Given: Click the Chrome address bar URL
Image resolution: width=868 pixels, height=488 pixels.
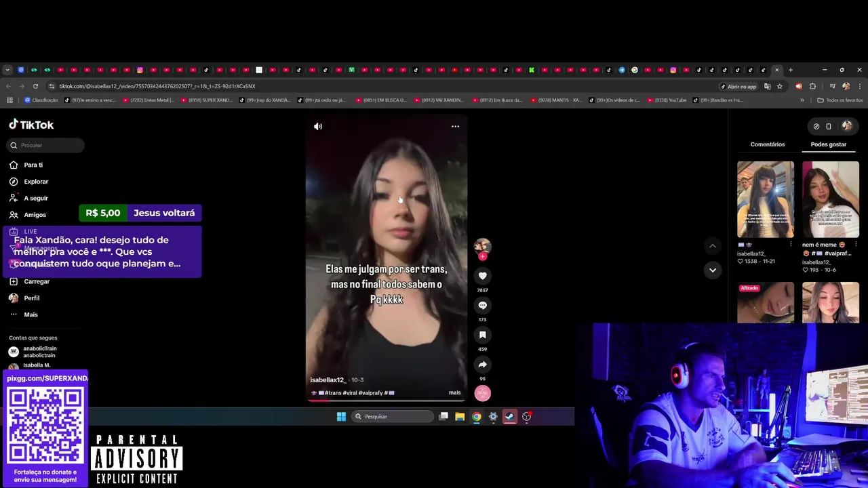Looking at the screenshot, I should 157,86.
